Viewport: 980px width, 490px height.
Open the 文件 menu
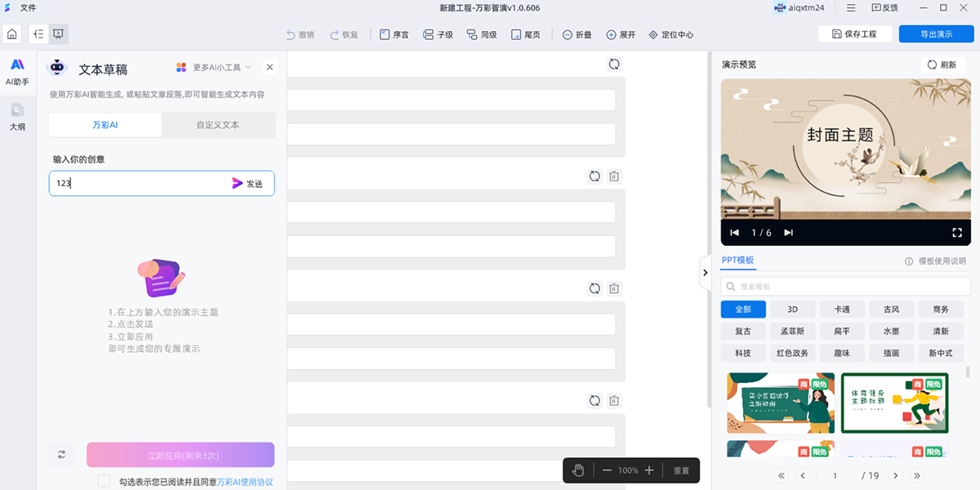coord(28,8)
